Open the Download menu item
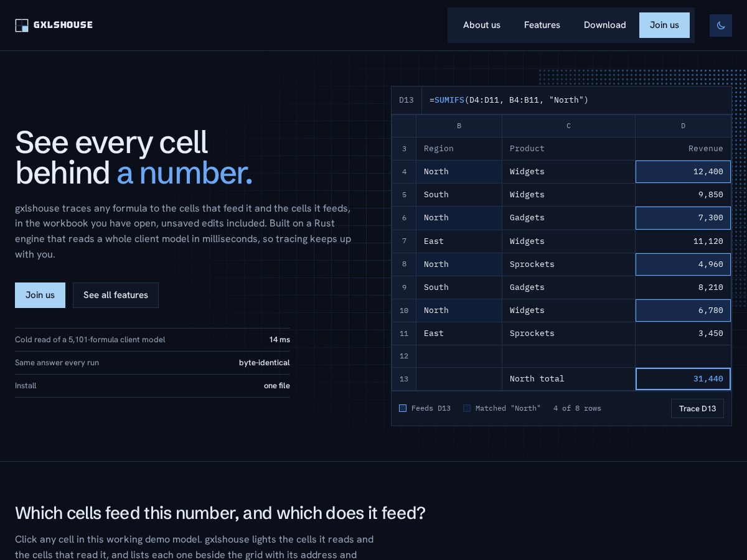This screenshot has width=747, height=560. (605, 25)
